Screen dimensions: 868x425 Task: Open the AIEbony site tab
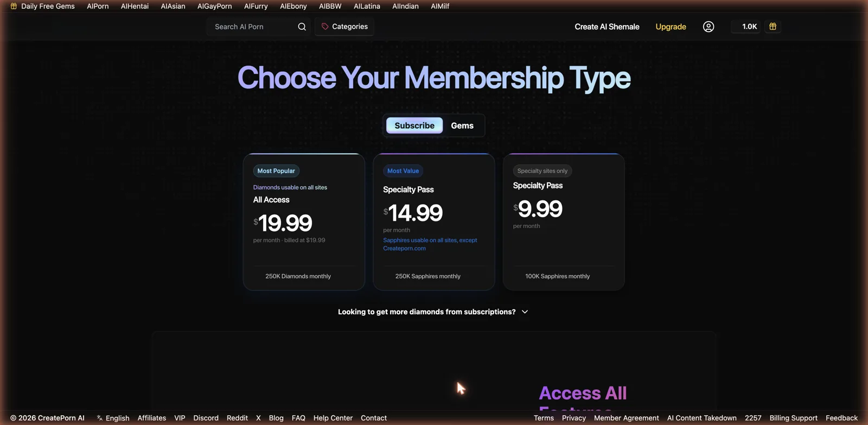click(293, 6)
